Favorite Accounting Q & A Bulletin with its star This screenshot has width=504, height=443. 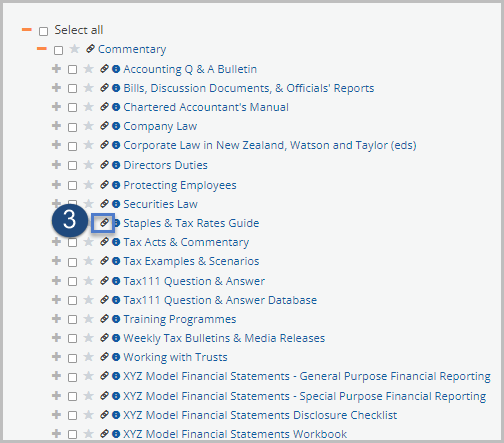[89, 69]
